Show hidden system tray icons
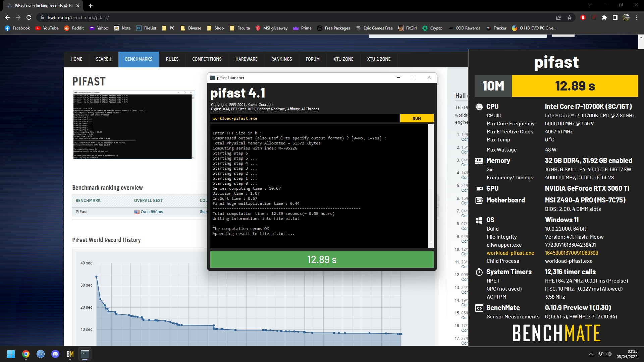 (x=591, y=354)
